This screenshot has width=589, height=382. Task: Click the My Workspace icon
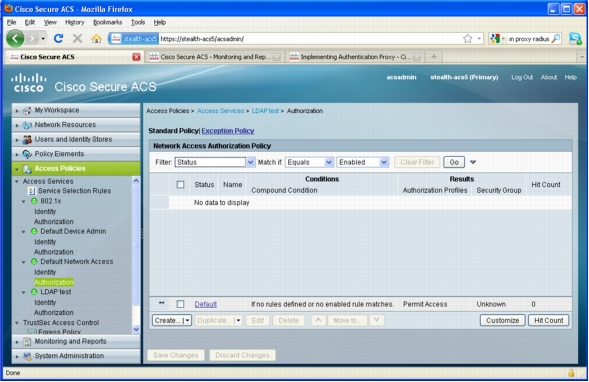pos(27,110)
